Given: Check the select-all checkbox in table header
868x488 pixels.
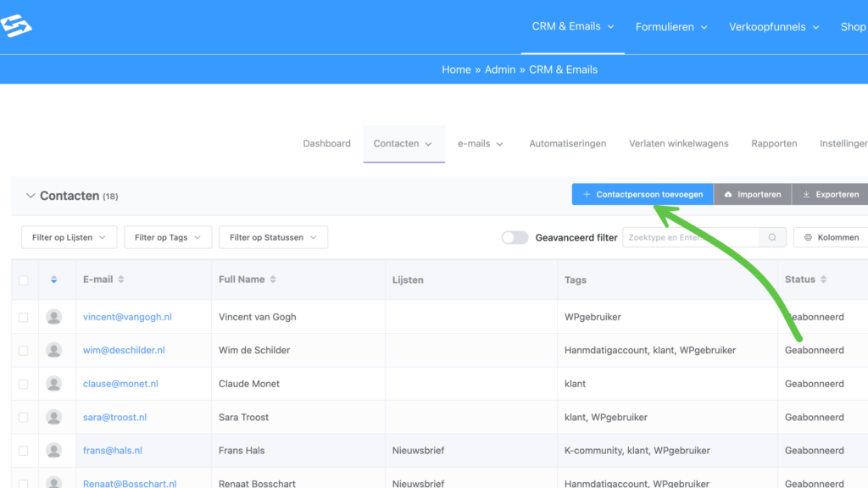Looking at the screenshot, I should tap(24, 280).
